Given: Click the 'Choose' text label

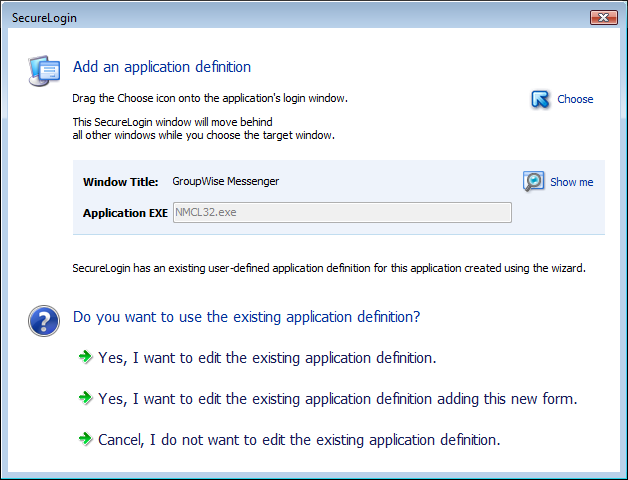Looking at the screenshot, I should (575, 99).
